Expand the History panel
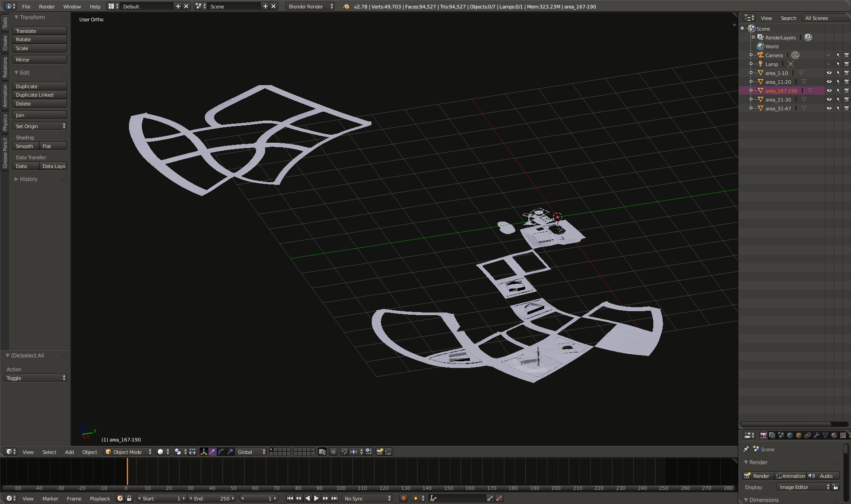The height and width of the screenshot is (504, 851). click(x=28, y=179)
